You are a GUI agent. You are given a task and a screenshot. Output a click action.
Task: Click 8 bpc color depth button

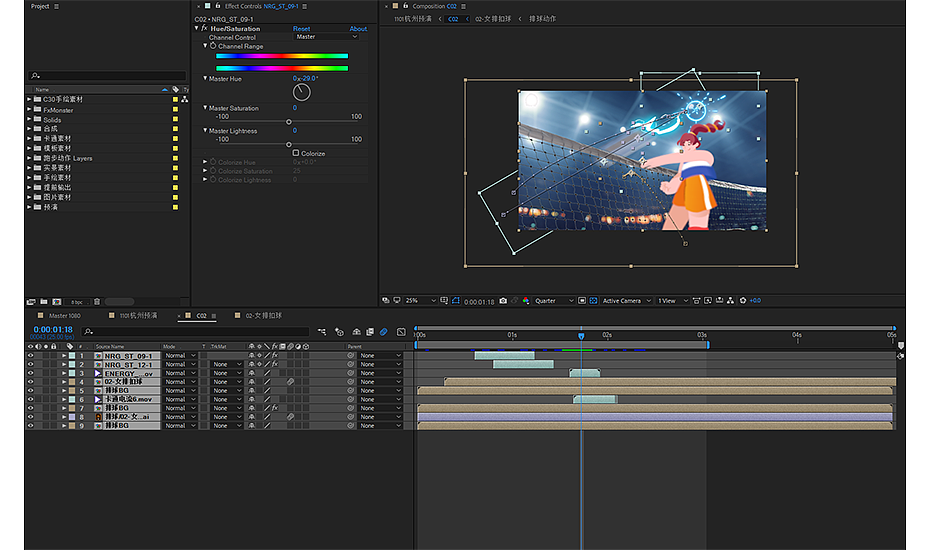[x=77, y=302]
